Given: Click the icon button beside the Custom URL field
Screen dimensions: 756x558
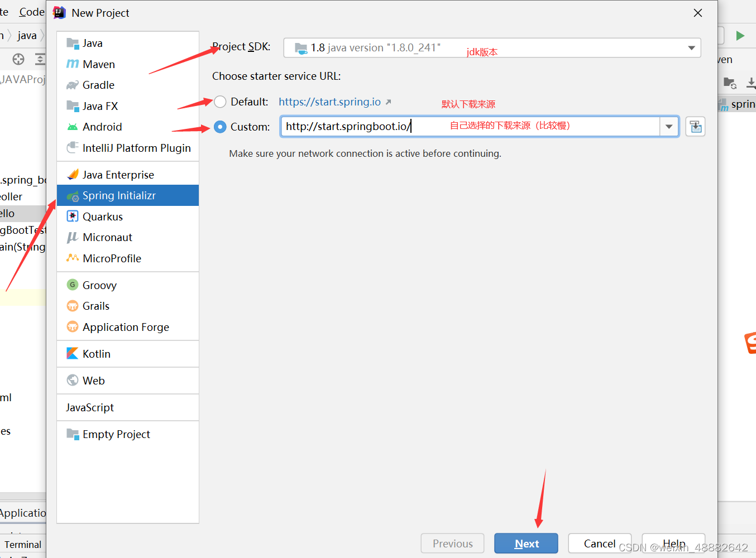Looking at the screenshot, I should pos(696,127).
